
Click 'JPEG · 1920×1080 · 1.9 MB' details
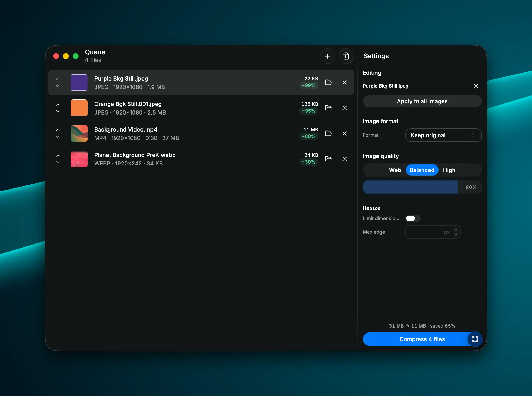129,87
